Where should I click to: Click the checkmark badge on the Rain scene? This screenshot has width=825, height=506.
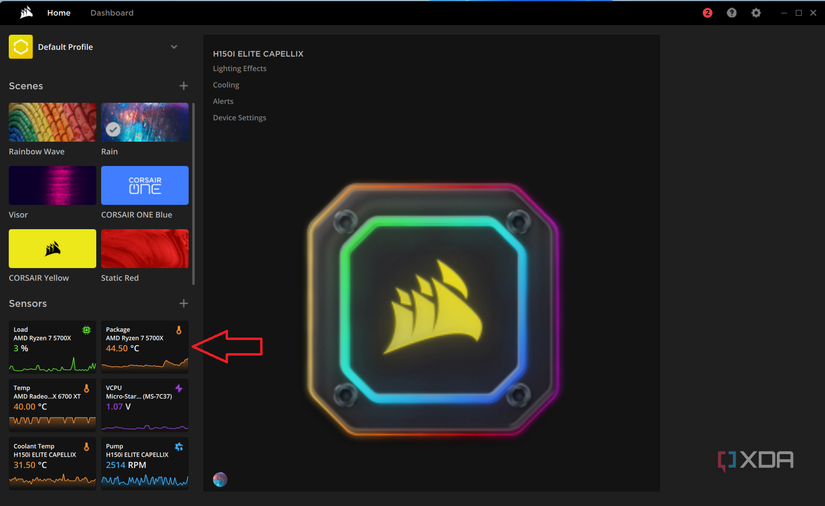(x=113, y=129)
